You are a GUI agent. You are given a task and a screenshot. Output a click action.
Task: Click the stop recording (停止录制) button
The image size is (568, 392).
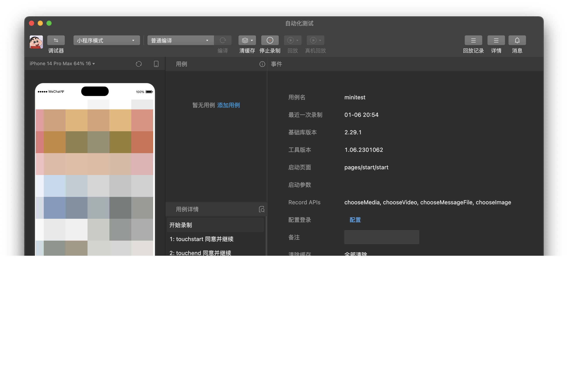pyautogui.click(x=270, y=40)
